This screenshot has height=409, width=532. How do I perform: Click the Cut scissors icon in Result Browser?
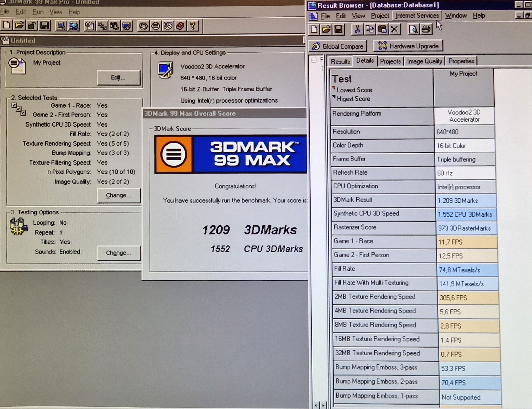click(357, 29)
